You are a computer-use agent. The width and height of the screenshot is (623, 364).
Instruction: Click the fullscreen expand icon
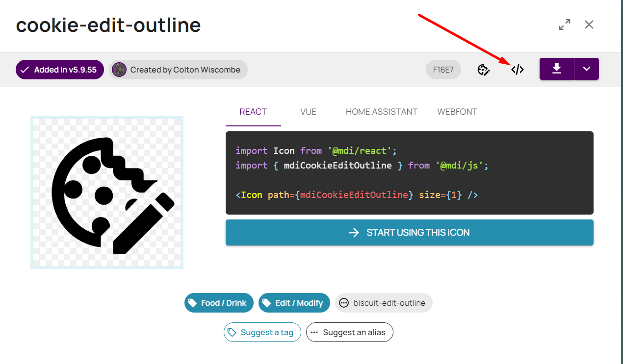tap(564, 24)
